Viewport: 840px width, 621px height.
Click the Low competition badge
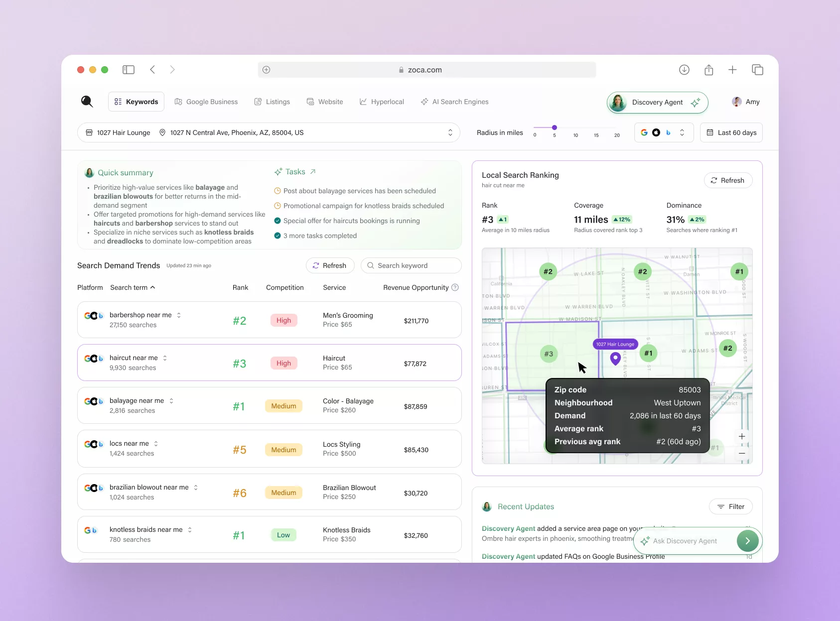pyautogui.click(x=283, y=535)
